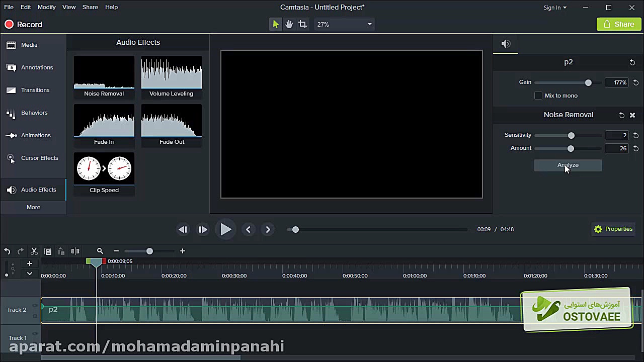Open the Annotations panel
Image resolution: width=644 pixels, height=362 pixels.
click(x=37, y=67)
